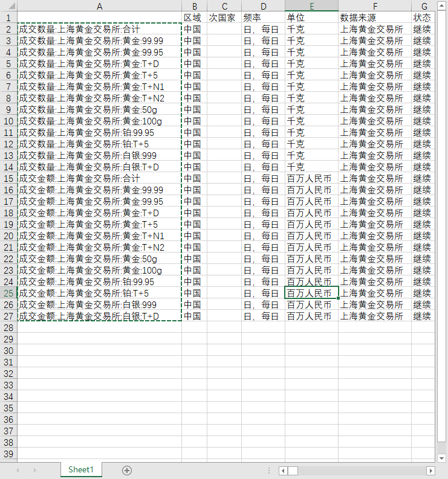Select '中国' region cell in row 10

[x=195, y=121]
